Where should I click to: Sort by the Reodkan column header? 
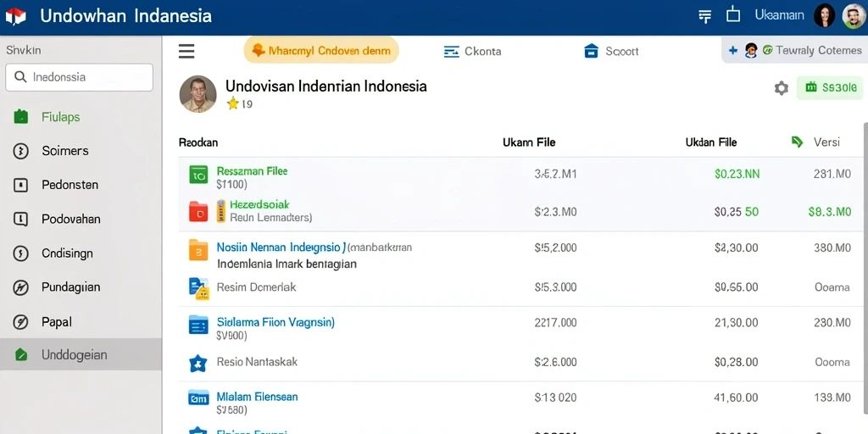[x=198, y=142]
